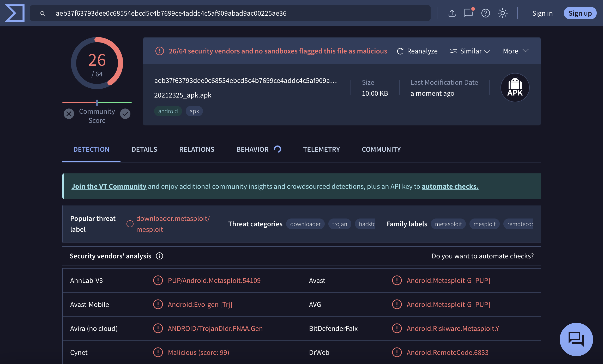The width and height of the screenshot is (603, 364).
Task: Vote malicious with community X button
Action: coord(69,114)
